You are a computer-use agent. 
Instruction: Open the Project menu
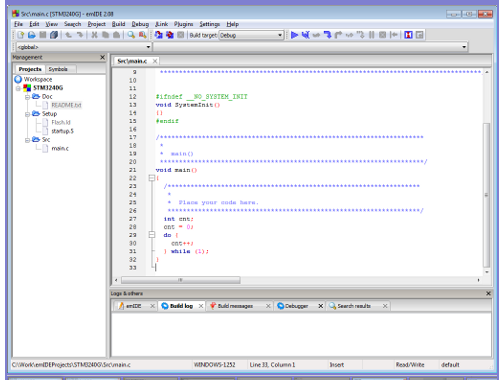[x=96, y=24]
